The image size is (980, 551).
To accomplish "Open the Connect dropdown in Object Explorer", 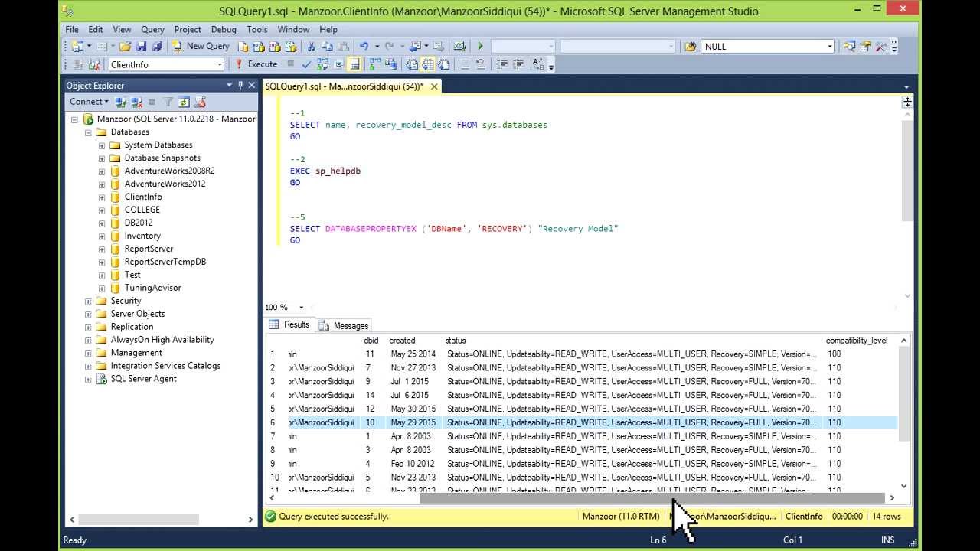I will click(89, 102).
